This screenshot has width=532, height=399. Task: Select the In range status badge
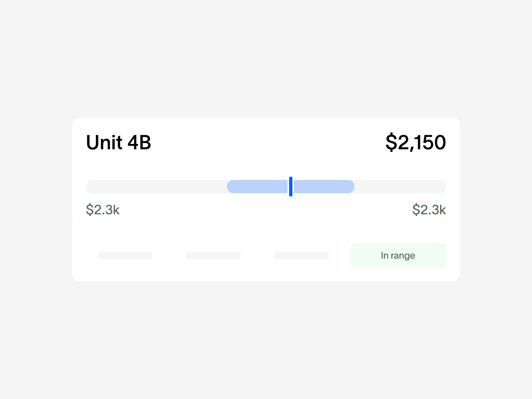pyautogui.click(x=398, y=255)
